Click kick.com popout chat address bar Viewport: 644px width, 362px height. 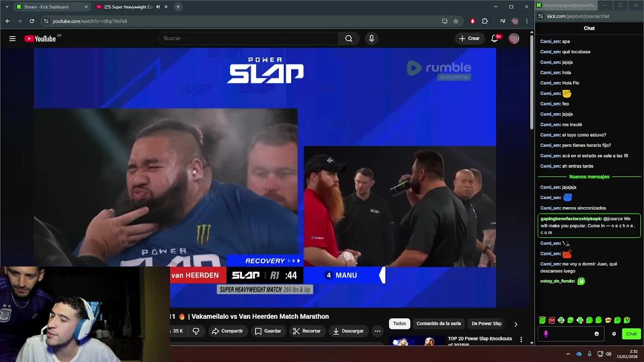pos(578,16)
